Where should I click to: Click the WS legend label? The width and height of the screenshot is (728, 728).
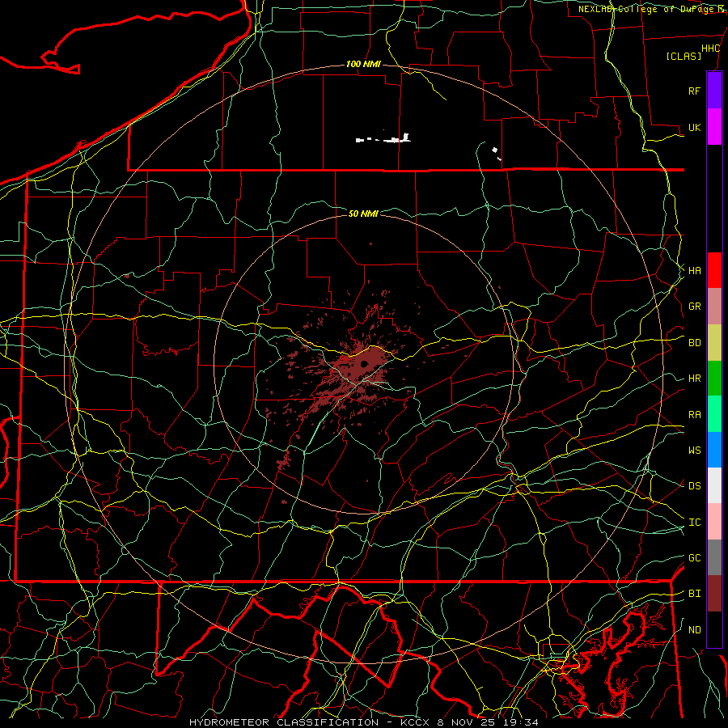coord(694,451)
